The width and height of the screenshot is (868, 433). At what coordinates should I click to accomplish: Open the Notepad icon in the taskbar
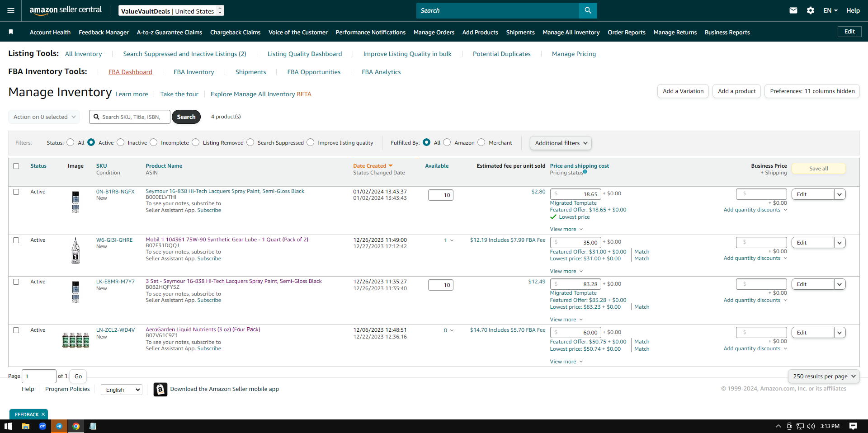click(93, 426)
